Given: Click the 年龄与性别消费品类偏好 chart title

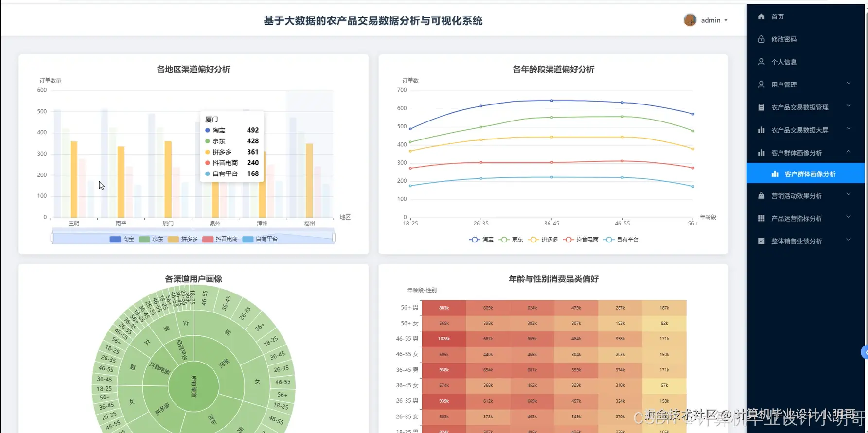Looking at the screenshot, I should 553,278.
